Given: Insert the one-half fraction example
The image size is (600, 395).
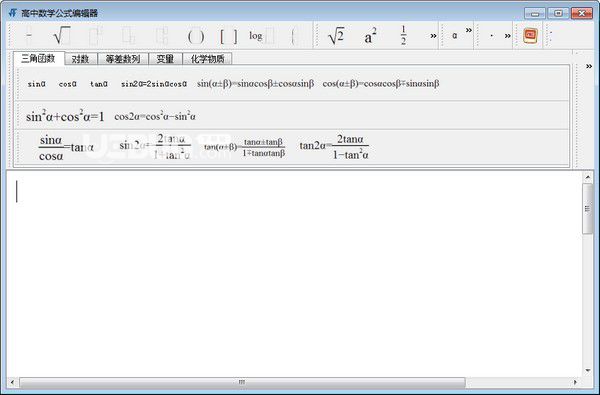Looking at the screenshot, I should pyautogui.click(x=403, y=36).
